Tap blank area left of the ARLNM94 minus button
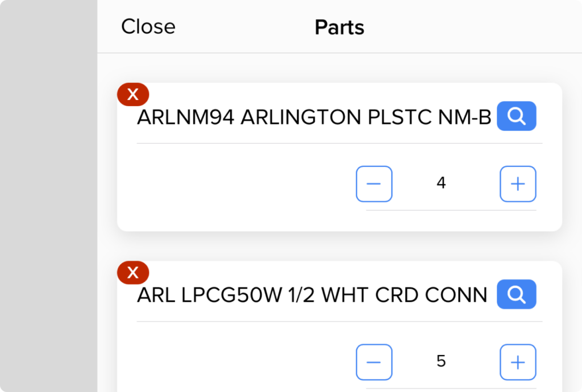The image size is (582, 392). tap(239, 184)
